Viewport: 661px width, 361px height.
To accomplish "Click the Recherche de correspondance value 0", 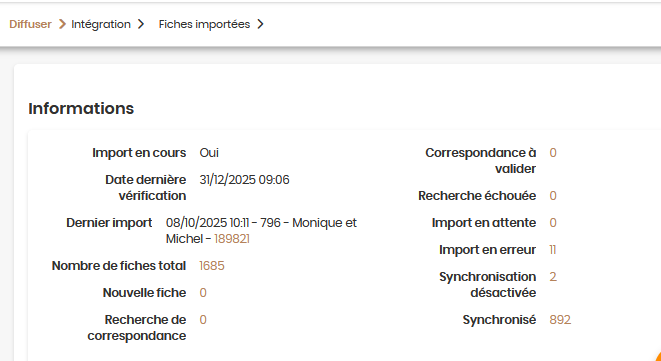I will coord(203,320).
